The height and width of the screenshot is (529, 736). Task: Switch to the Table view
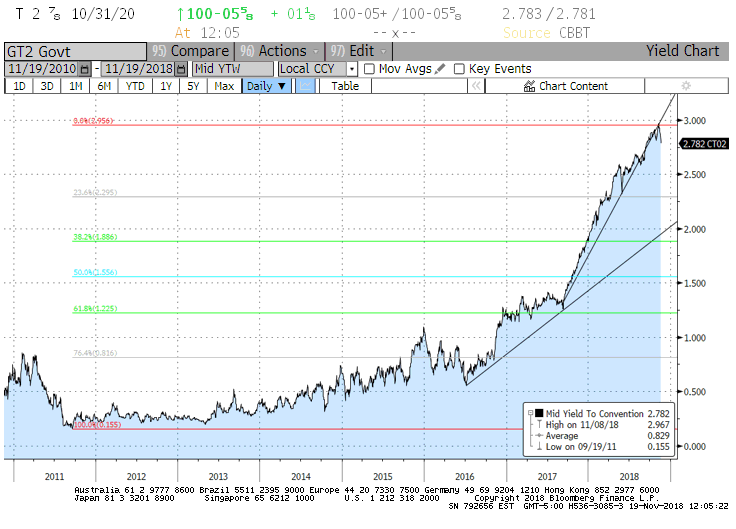[x=345, y=86]
